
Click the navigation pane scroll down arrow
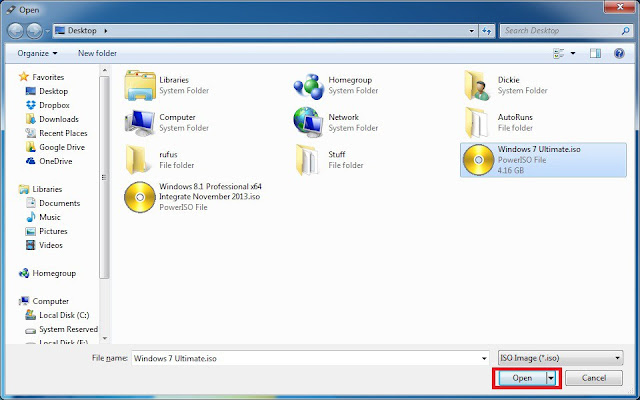pyautogui.click(x=105, y=338)
